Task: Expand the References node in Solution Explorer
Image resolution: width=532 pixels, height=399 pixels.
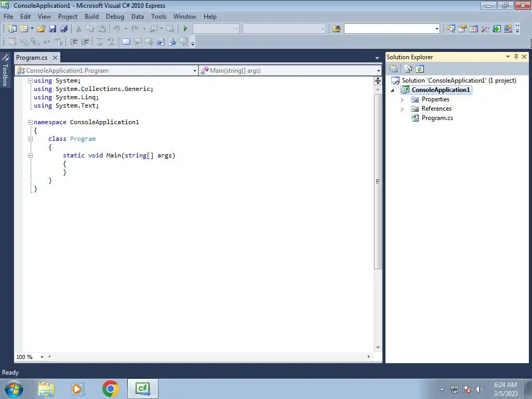Action: click(403, 109)
